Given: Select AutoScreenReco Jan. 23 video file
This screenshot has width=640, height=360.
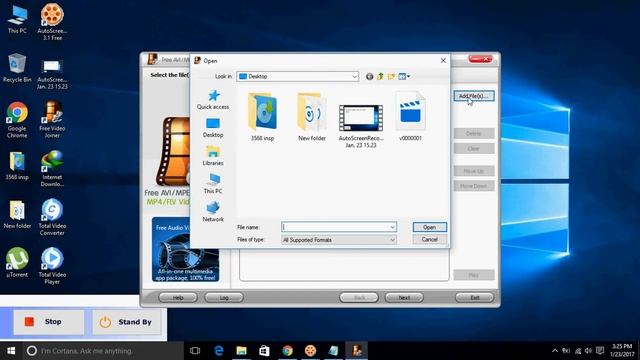Looking at the screenshot, I should [361, 126].
